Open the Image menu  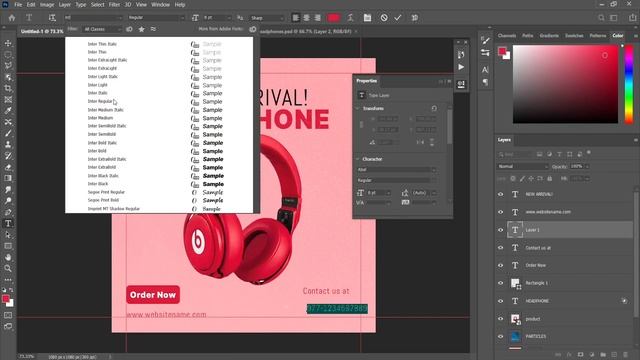pos(47,4)
